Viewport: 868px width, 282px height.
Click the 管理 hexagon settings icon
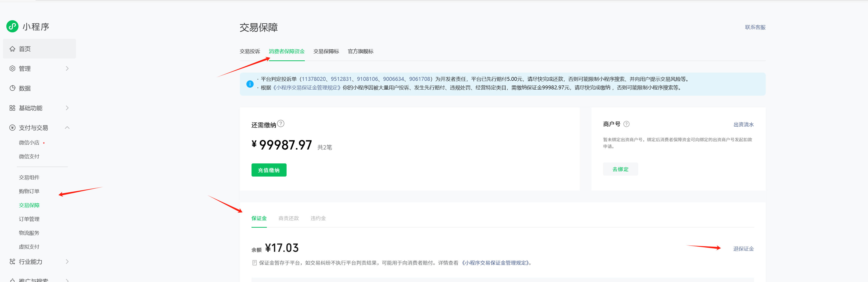(12, 68)
